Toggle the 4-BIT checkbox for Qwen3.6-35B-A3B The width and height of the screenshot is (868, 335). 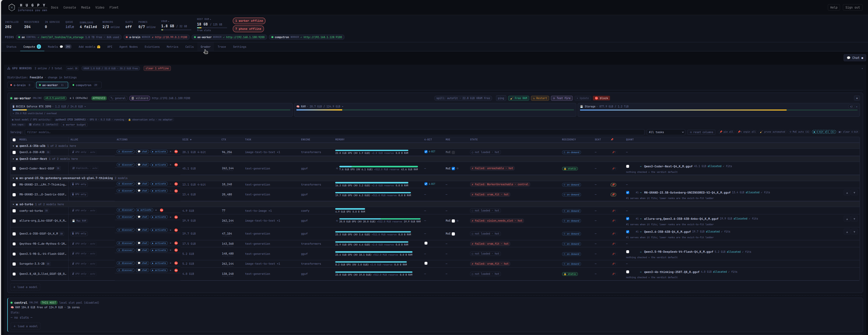click(x=426, y=152)
